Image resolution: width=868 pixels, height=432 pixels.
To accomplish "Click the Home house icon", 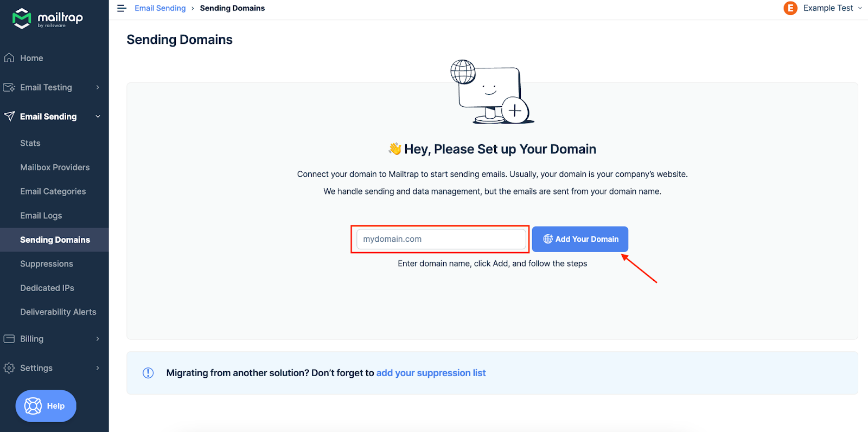I will [x=9, y=58].
